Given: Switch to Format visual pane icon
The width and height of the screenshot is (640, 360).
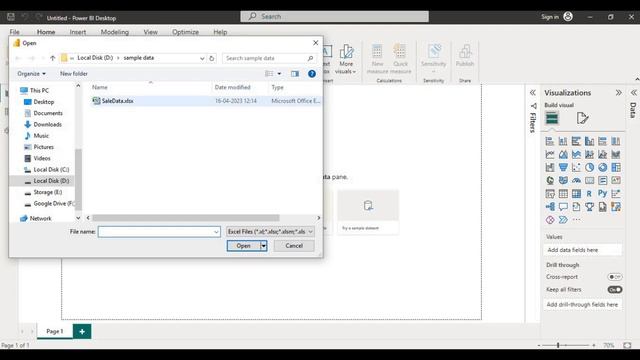Looking at the screenshot, I should coord(582,118).
